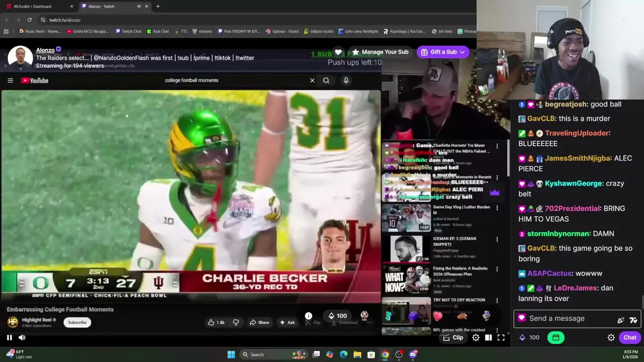644x362 pixels.
Task: Click Alonzo's channel avatar
Action: pos(21,58)
